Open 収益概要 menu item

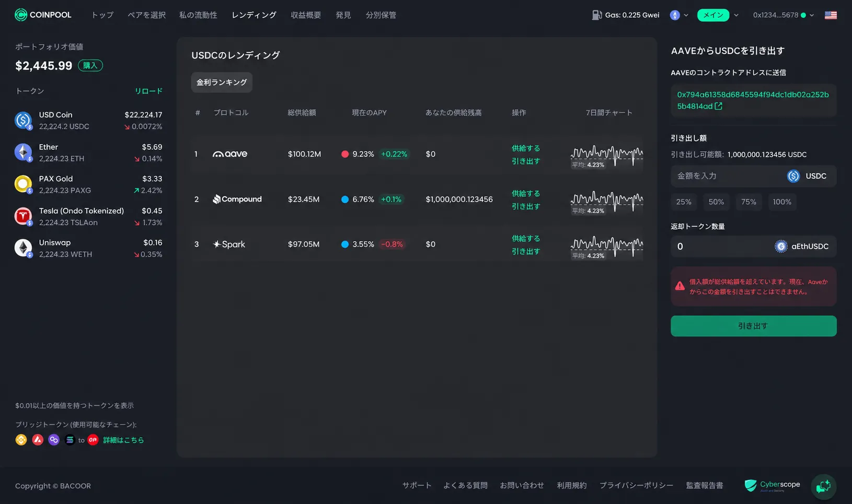click(x=306, y=15)
